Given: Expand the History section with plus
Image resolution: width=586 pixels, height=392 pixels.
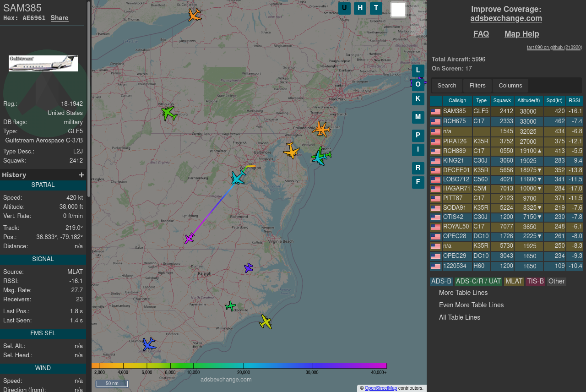Looking at the screenshot, I should coord(81,175).
